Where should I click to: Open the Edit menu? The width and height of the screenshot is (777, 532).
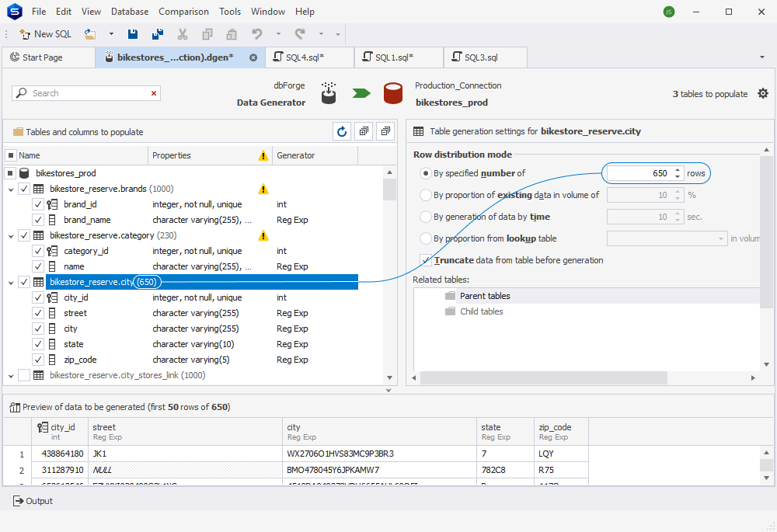(x=64, y=12)
